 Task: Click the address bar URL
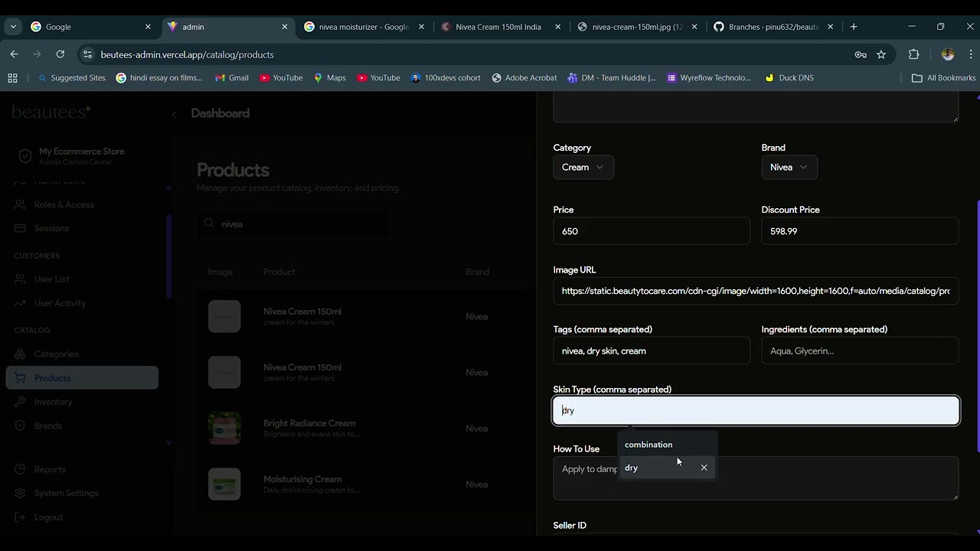pyautogui.click(x=187, y=54)
